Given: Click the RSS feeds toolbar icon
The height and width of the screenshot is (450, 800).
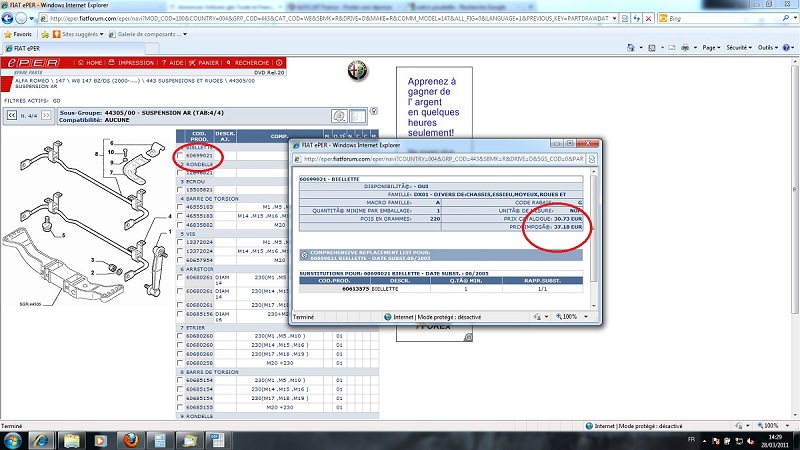Looking at the screenshot, I should [x=652, y=47].
